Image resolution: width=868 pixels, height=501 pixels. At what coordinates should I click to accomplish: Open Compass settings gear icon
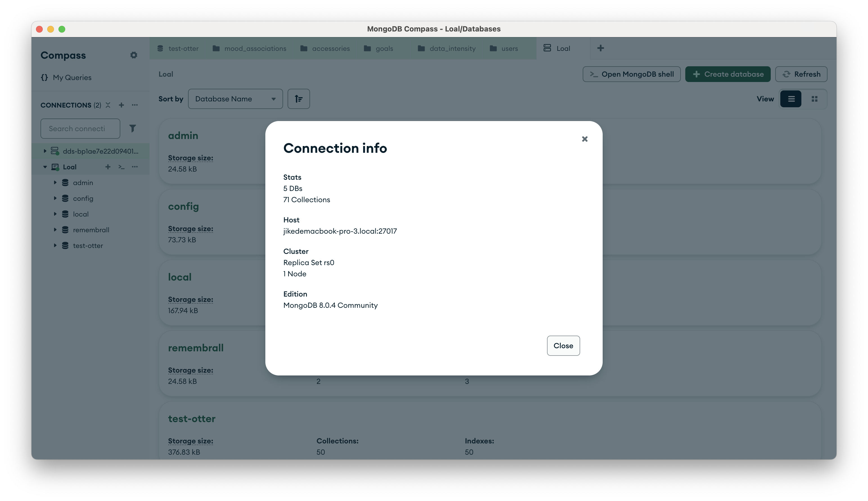click(x=134, y=55)
